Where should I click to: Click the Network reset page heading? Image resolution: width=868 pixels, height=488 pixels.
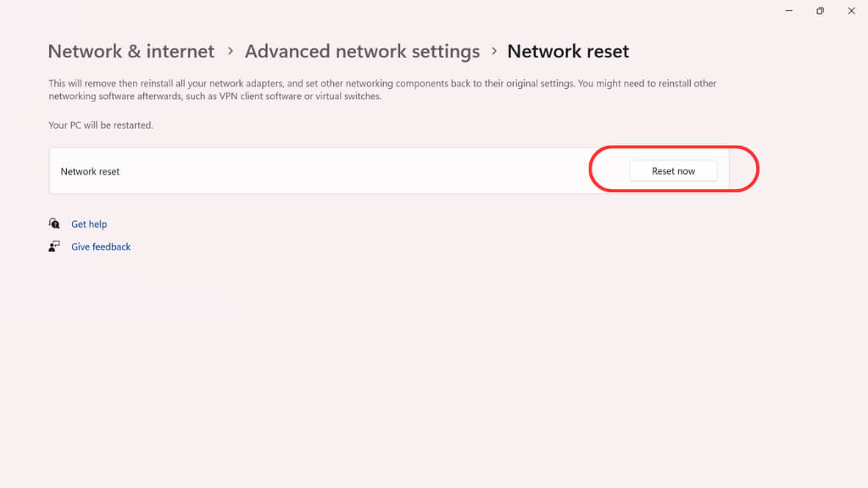click(568, 52)
